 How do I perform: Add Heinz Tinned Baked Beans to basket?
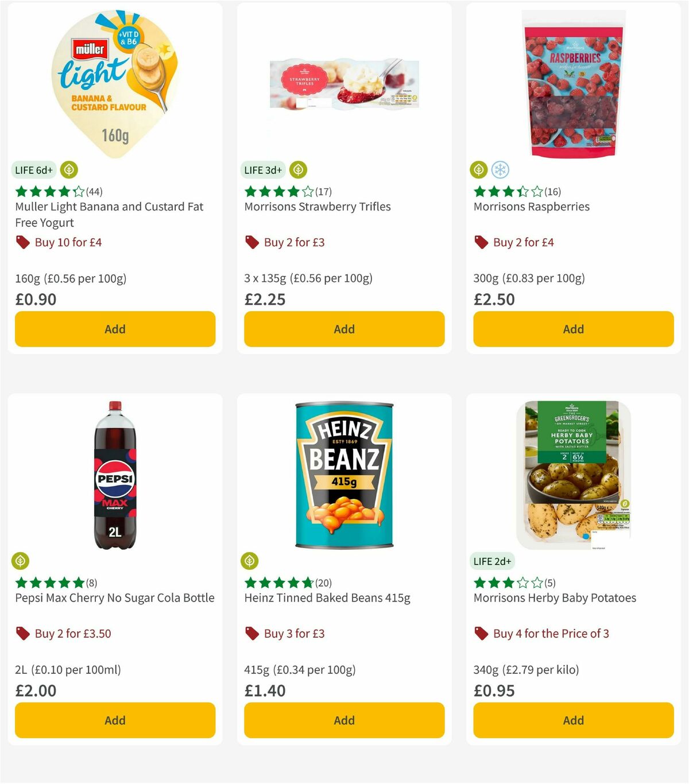tap(343, 720)
